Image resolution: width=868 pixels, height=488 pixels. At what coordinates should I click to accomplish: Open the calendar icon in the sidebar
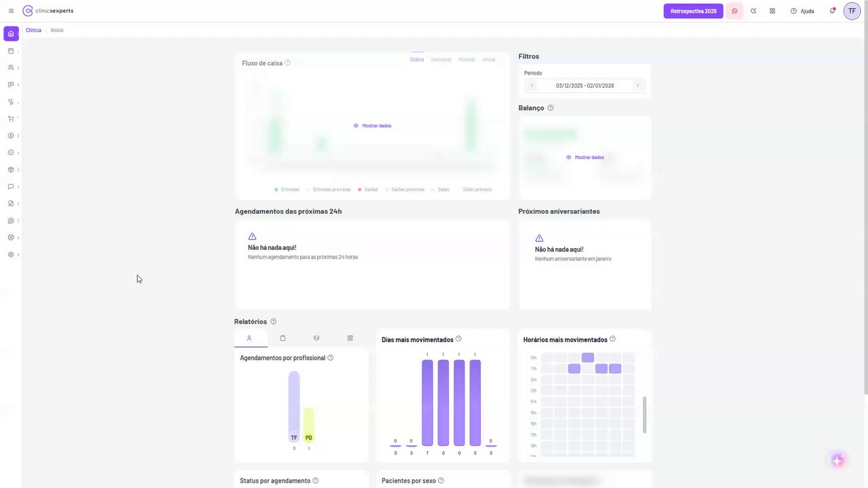[11, 51]
